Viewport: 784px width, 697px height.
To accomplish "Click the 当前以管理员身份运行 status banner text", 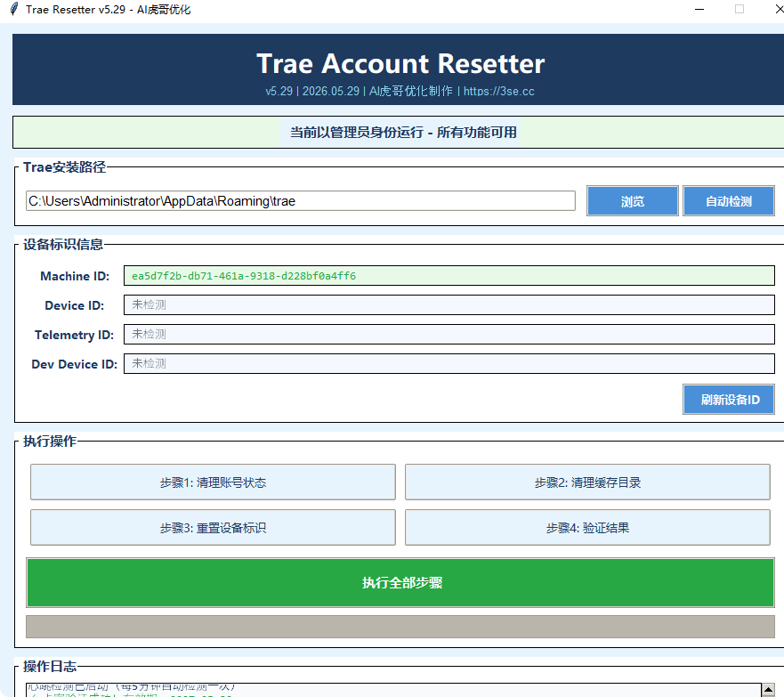I will coord(403,132).
